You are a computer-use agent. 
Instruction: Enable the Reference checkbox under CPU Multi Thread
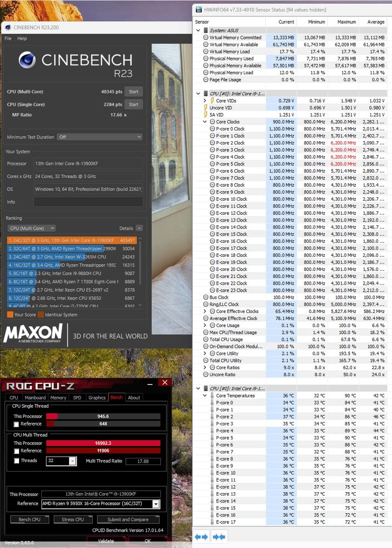[x=17, y=451]
